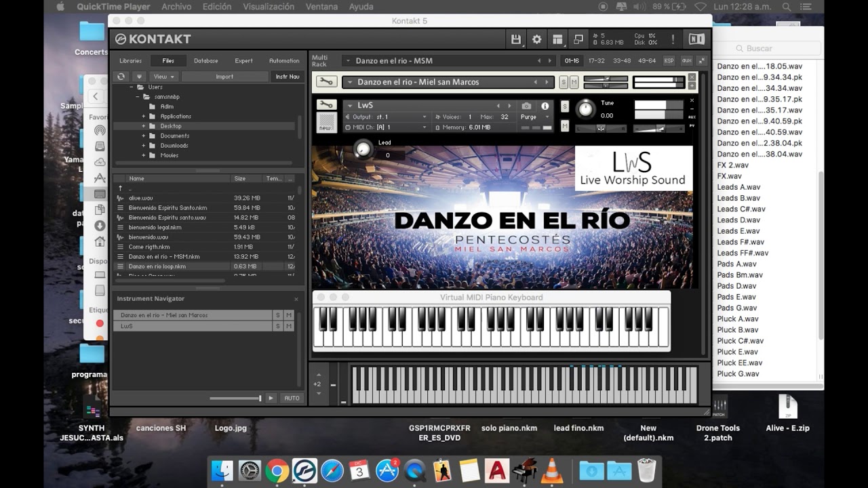Toggle AUTO preview button in browser
This screenshot has width=868, height=488.
click(x=292, y=398)
